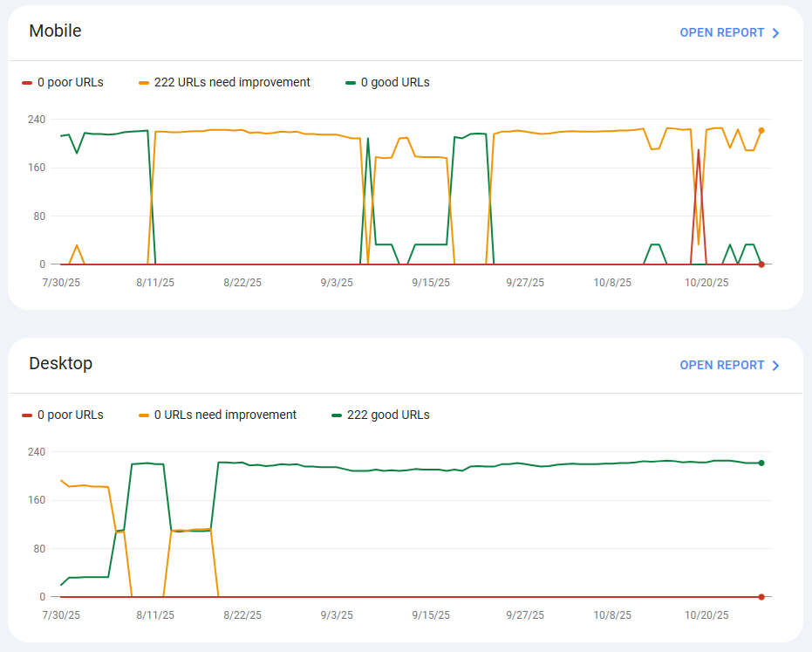This screenshot has height=652, width=812.
Task: Open the Mobile report via OPEN REPORT link
Action: pos(722,32)
